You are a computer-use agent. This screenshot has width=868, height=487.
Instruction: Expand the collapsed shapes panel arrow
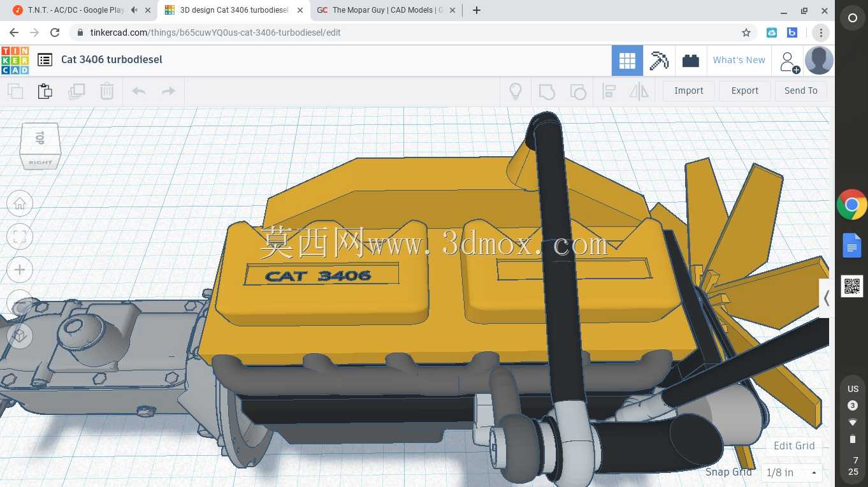[827, 298]
